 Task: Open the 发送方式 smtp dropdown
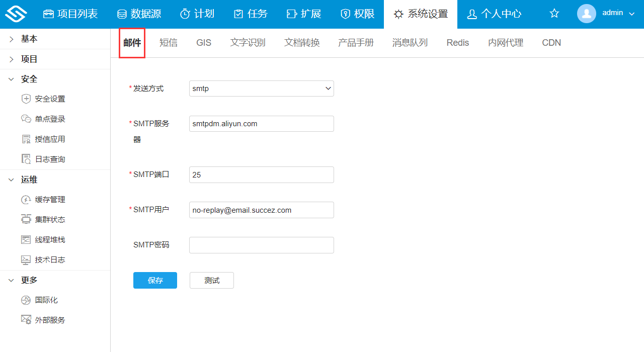click(261, 89)
